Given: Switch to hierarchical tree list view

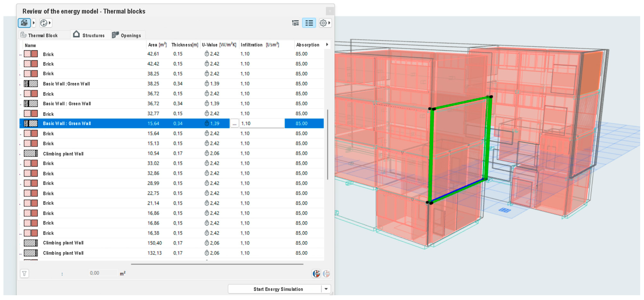Looking at the screenshot, I should click(295, 23).
